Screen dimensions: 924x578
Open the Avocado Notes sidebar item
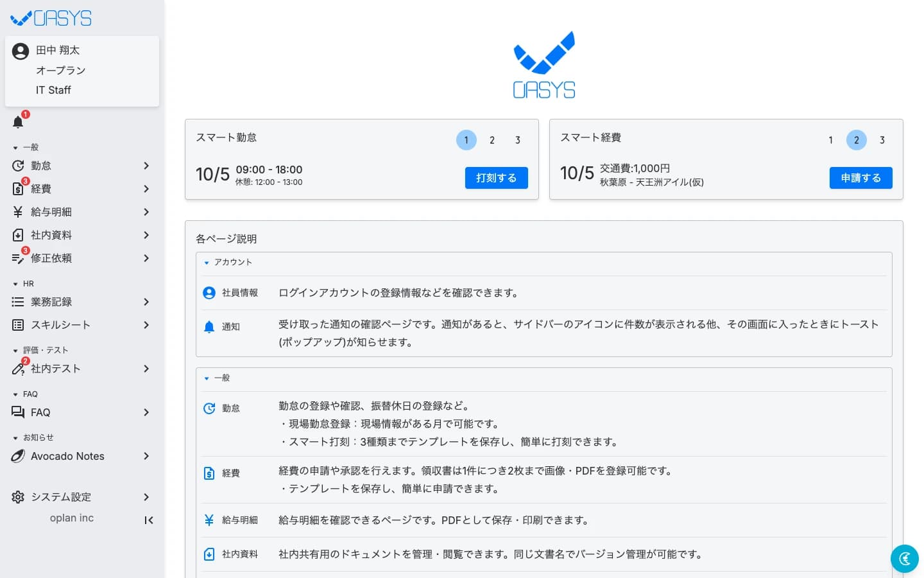(82, 456)
